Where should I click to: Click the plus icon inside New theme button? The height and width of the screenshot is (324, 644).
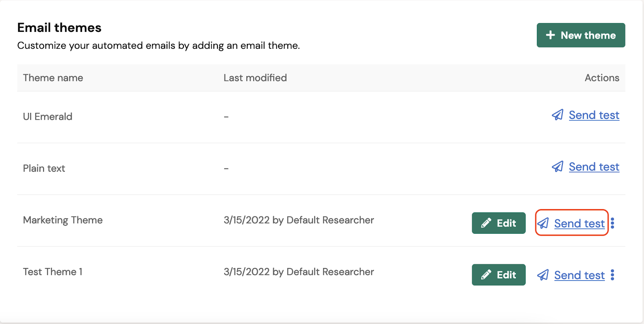pos(551,35)
